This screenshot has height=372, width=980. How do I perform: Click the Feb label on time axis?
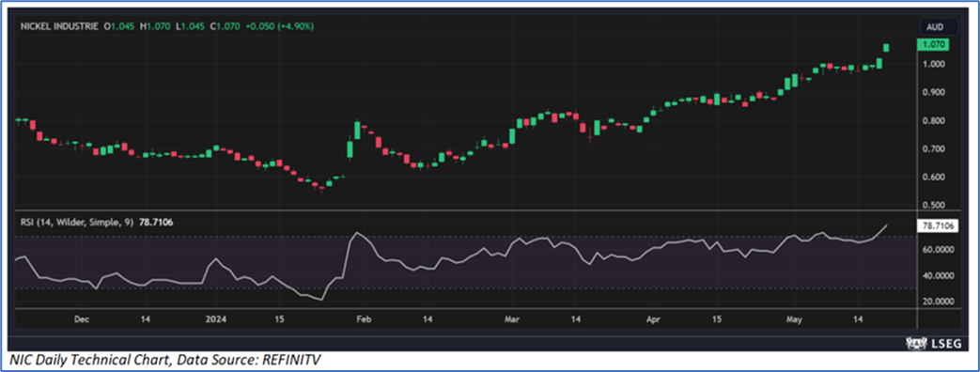pos(364,318)
